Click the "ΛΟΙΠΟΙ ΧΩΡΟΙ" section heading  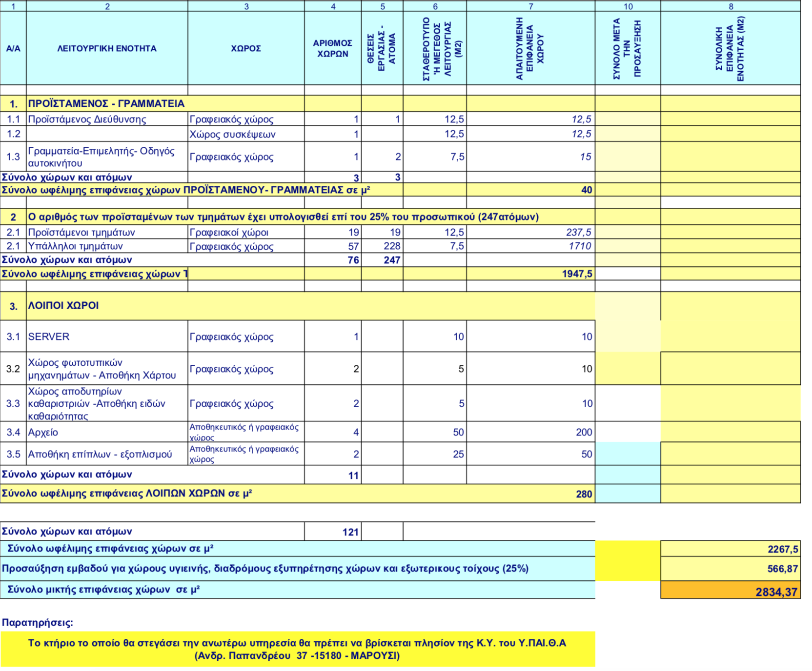pos(63,306)
